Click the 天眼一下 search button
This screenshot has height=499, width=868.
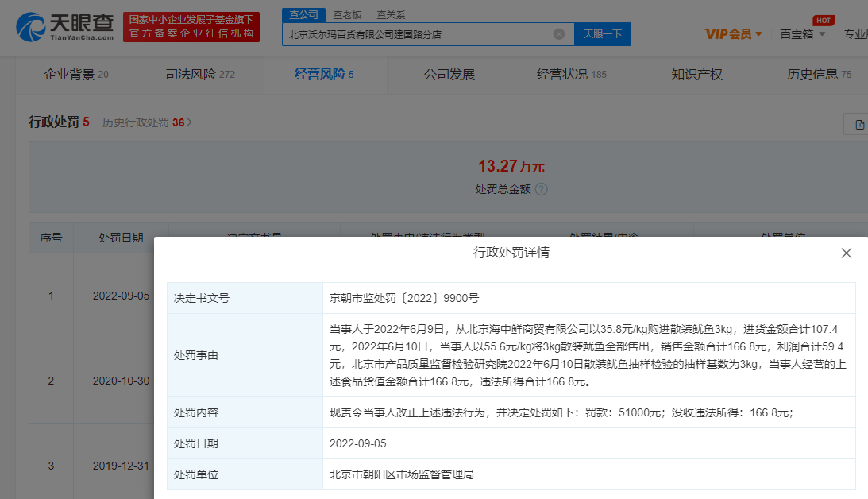(602, 34)
